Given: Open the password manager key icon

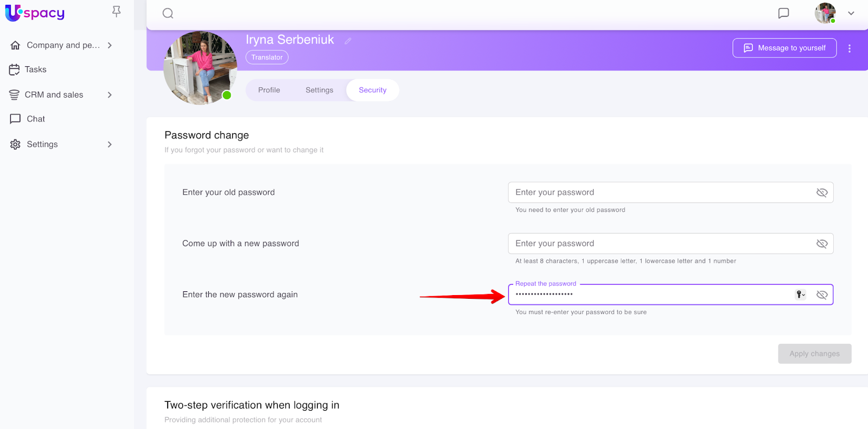Looking at the screenshot, I should pos(800,294).
